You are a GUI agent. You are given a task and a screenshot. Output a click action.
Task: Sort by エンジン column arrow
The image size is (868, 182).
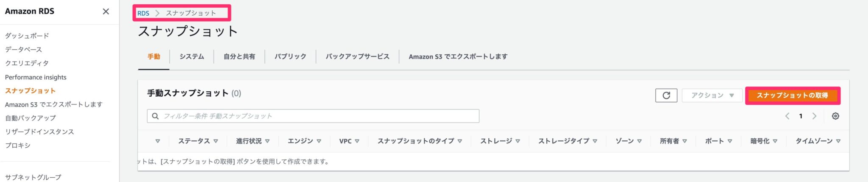pos(319,141)
